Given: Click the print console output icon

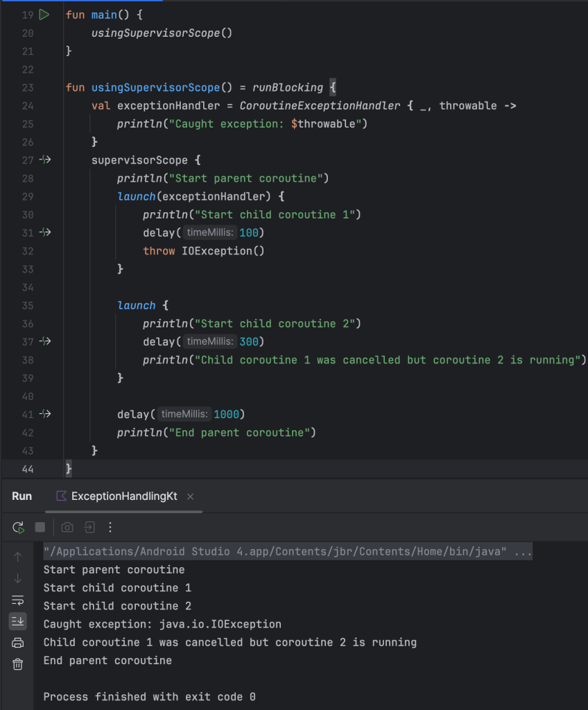Looking at the screenshot, I should click(18, 643).
